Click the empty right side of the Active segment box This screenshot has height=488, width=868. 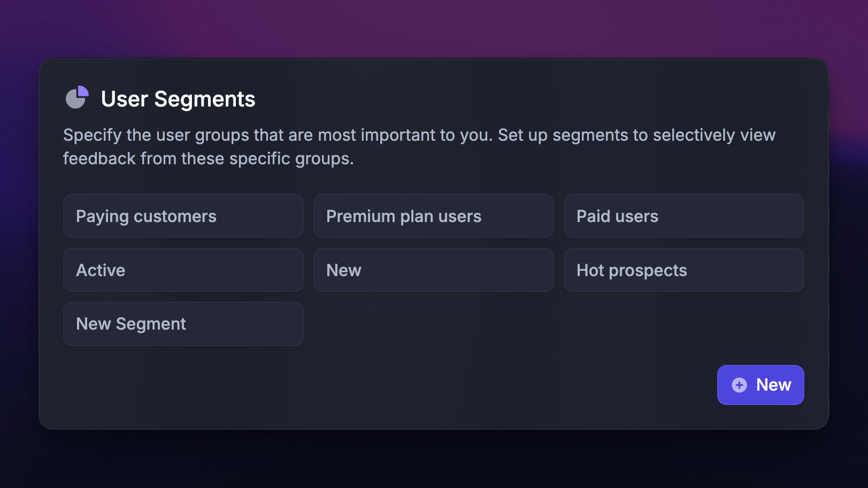coord(251,270)
